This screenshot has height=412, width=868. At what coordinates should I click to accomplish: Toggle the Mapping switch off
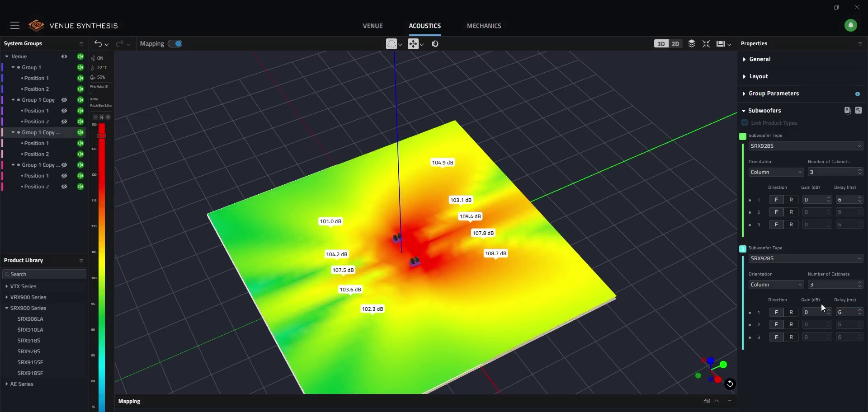175,44
